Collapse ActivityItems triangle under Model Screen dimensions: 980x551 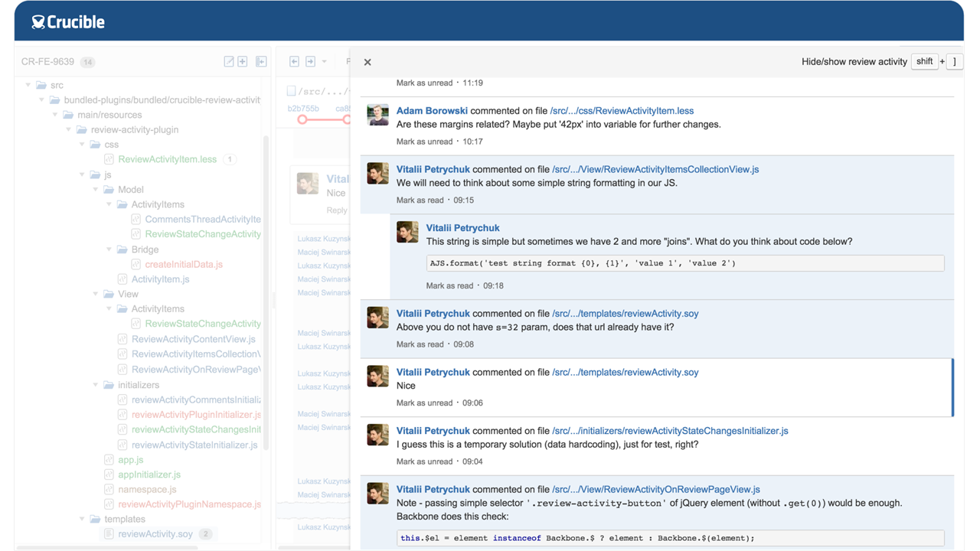(109, 204)
